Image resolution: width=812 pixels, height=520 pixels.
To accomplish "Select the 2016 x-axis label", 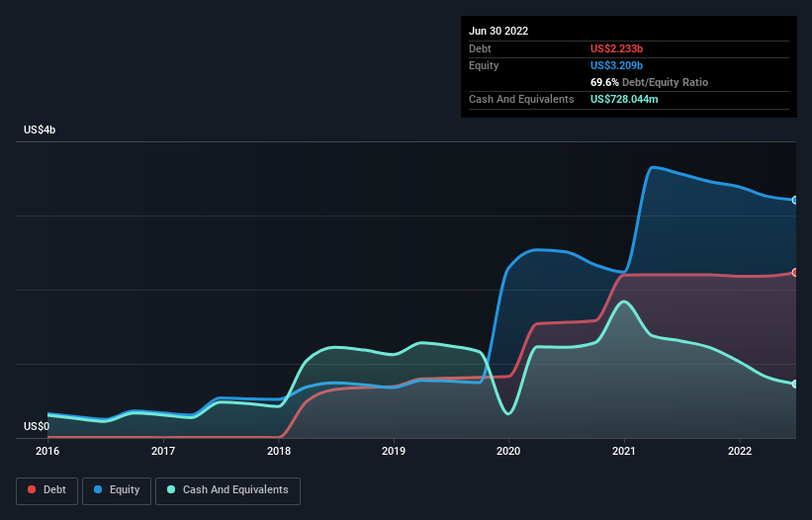I will 47,451.
